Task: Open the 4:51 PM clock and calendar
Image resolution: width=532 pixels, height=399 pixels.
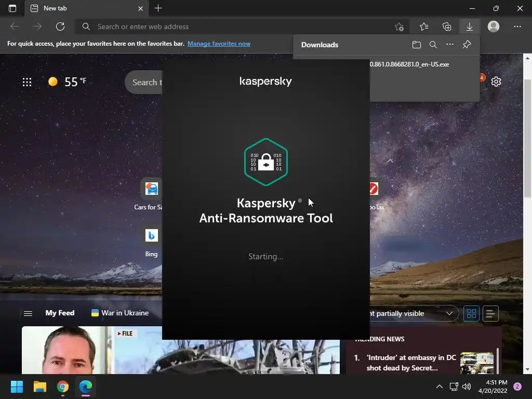Action: (493, 387)
